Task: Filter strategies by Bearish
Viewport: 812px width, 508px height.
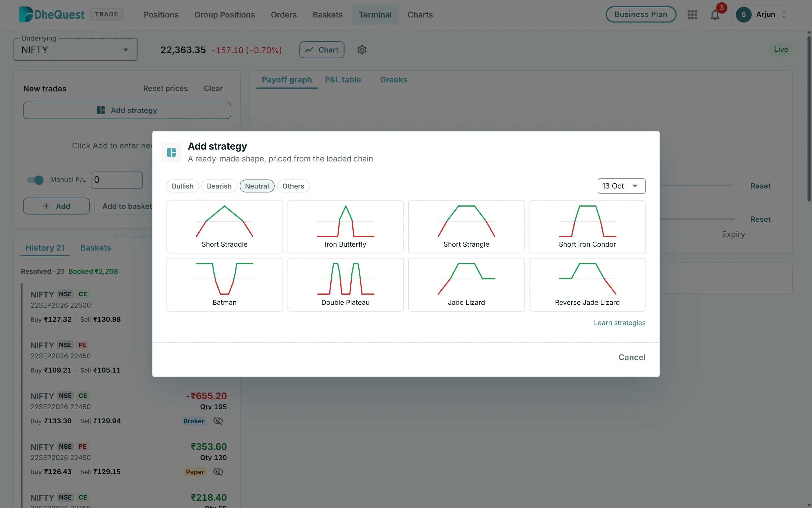Action: [x=219, y=186]
